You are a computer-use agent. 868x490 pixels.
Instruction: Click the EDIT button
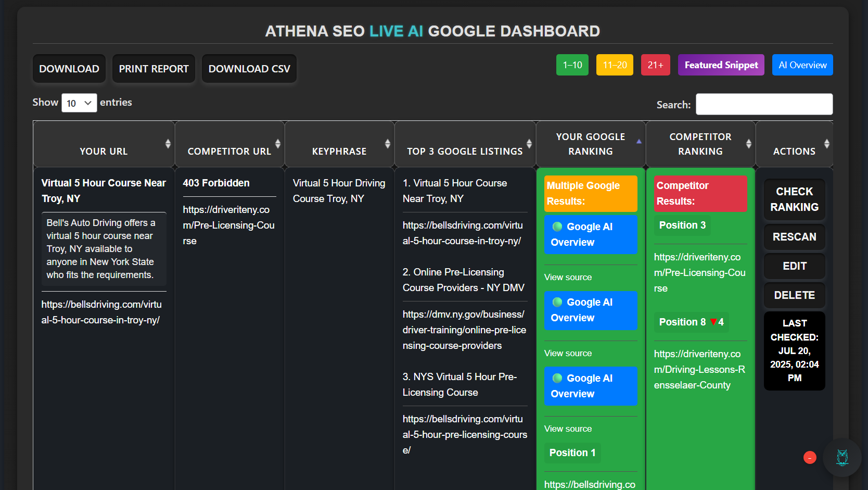(794, 266)
